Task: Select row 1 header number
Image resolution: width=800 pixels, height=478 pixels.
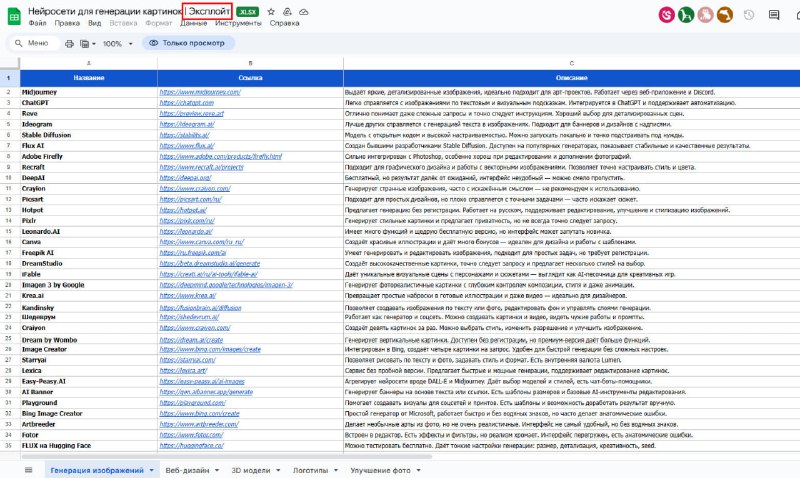Action: click(9, 78)
